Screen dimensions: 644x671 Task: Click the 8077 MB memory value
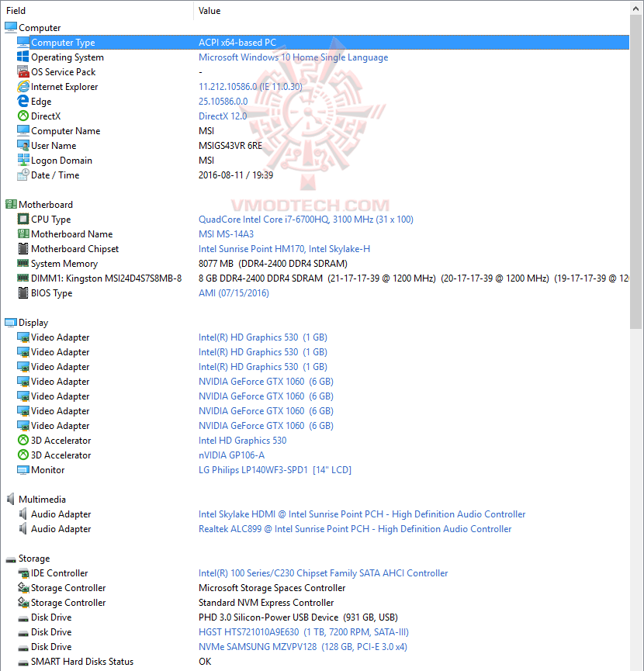pos(273,264)
